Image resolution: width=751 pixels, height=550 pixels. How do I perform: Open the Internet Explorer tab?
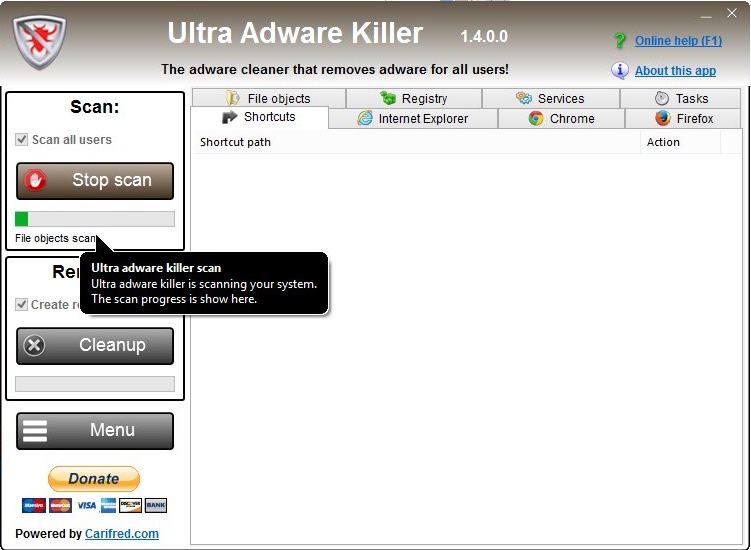413,119
